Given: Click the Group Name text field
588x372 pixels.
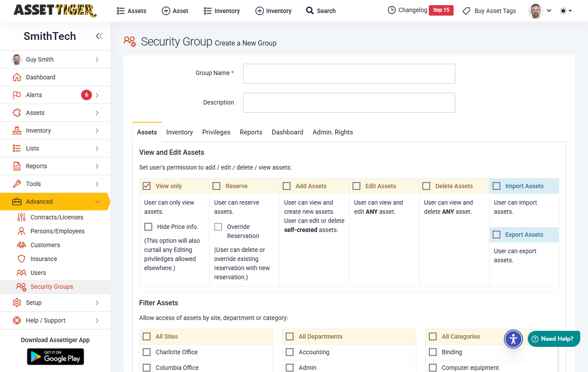Looking at the screenshot, I should [x=349, y=74].
